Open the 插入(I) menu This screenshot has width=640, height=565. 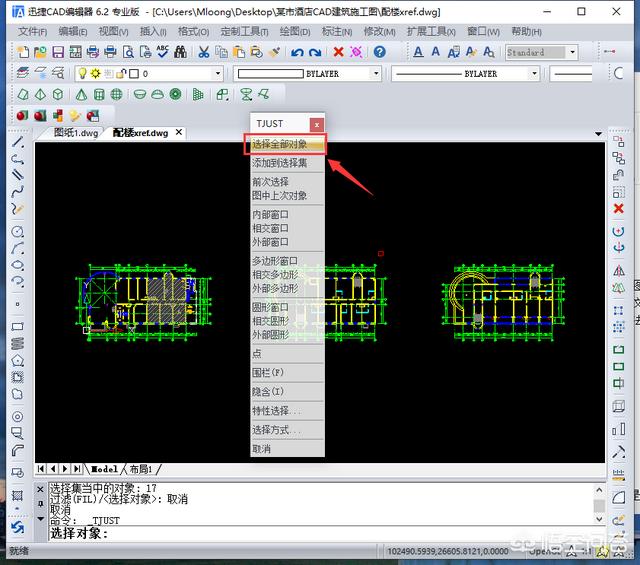pos(153,31)
